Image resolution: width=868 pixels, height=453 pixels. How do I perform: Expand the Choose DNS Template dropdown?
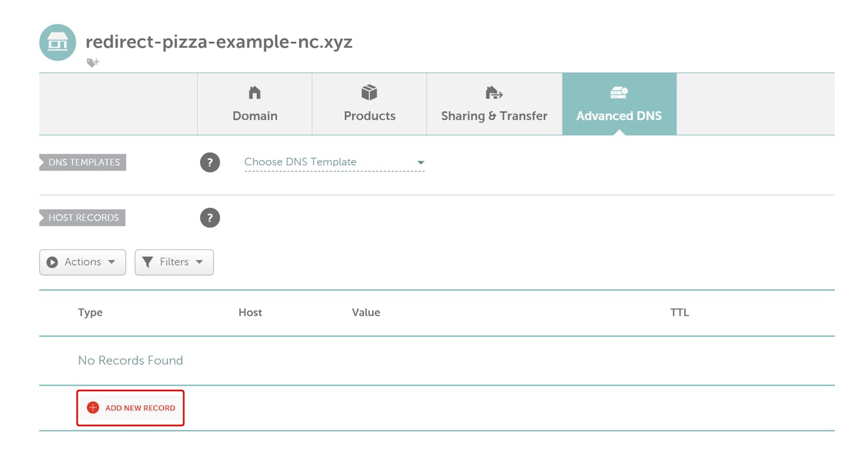[x=334, y=162]
